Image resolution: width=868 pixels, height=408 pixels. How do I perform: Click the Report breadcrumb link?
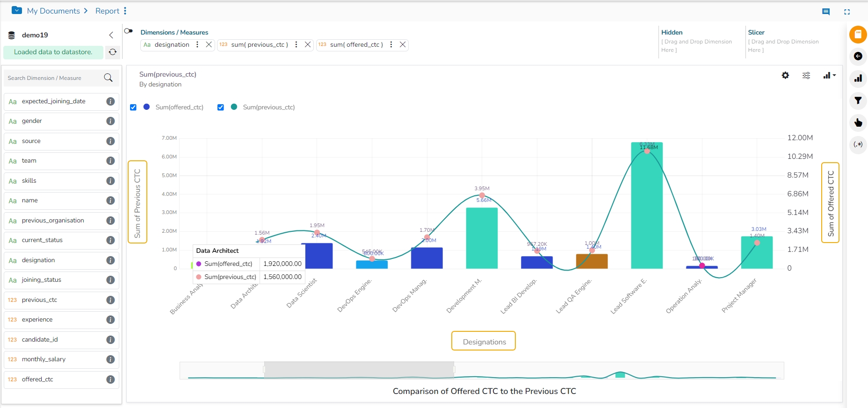[x=107, y=11]
